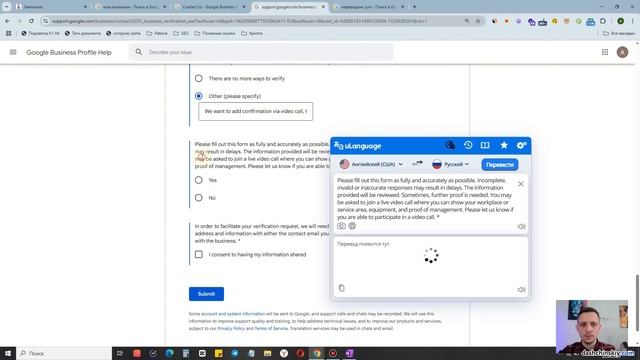Open Telegram from the taskbar
Screen dimensions: 640x360
tap(235, 353)
